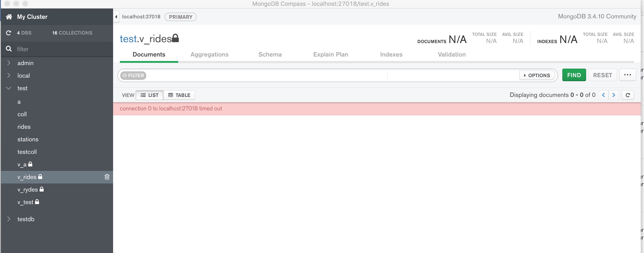Collapse the test database

pyautogui.click(x=9, y=88)
